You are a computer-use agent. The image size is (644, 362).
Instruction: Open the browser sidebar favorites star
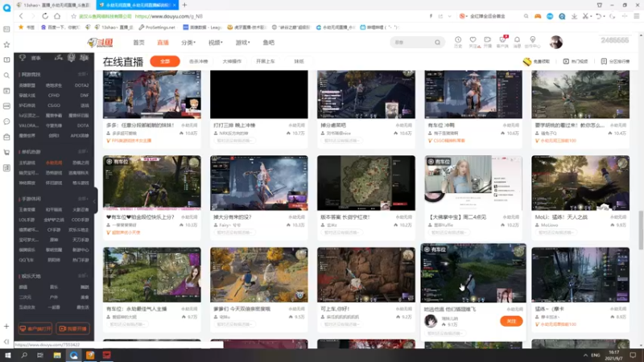pos(6,44)
